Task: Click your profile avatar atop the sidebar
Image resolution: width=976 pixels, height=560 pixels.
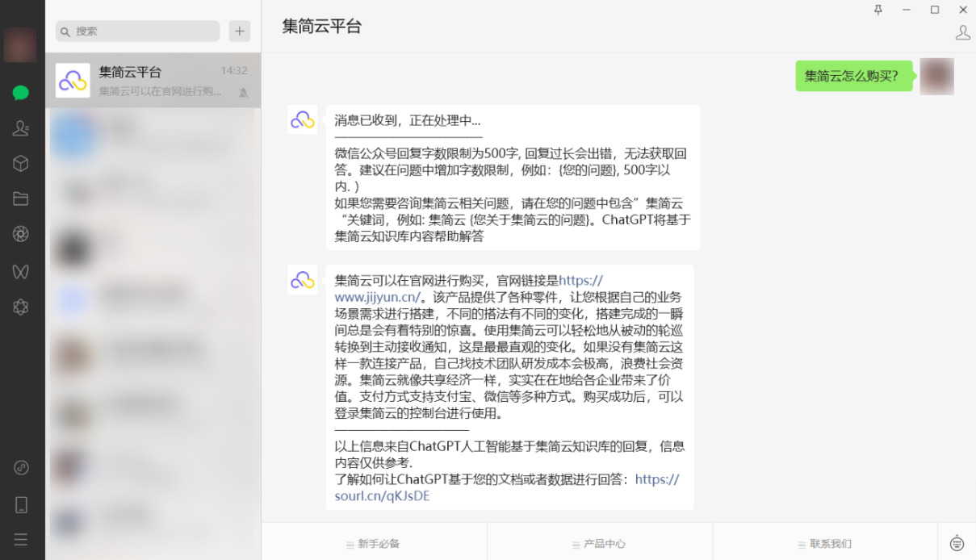Action: [20, 45]
